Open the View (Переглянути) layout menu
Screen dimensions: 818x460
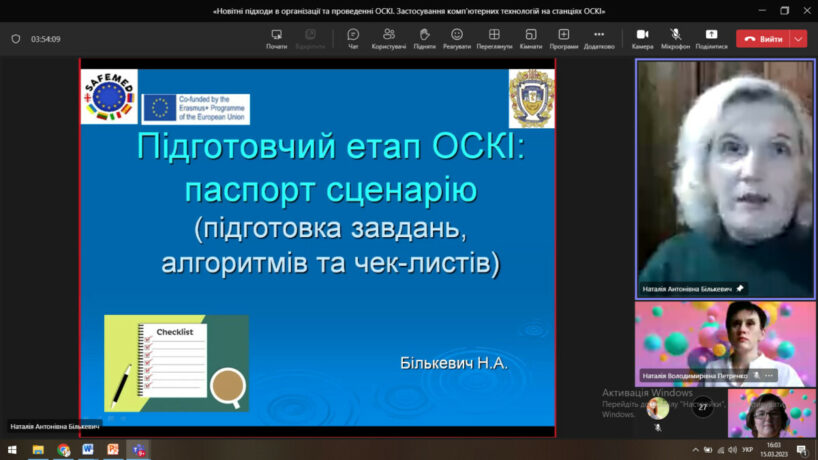[x=494, y=38]
